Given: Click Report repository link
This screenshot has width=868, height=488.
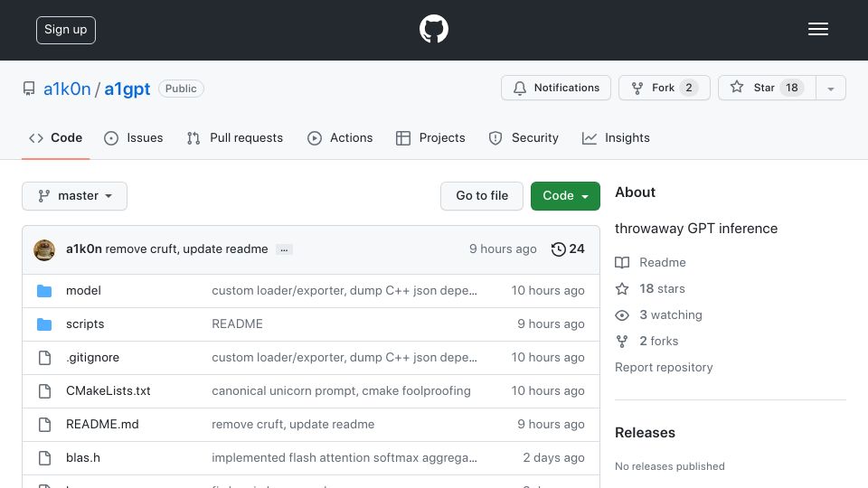Looking at the screenshot, I should click(x=664, y=368).
